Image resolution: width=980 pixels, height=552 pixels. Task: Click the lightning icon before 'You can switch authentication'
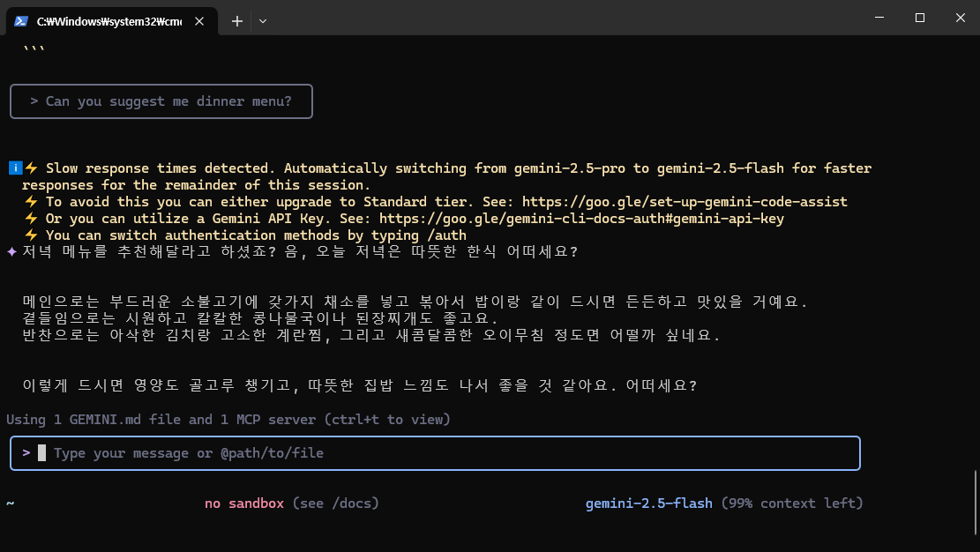[x=31, y=235]
